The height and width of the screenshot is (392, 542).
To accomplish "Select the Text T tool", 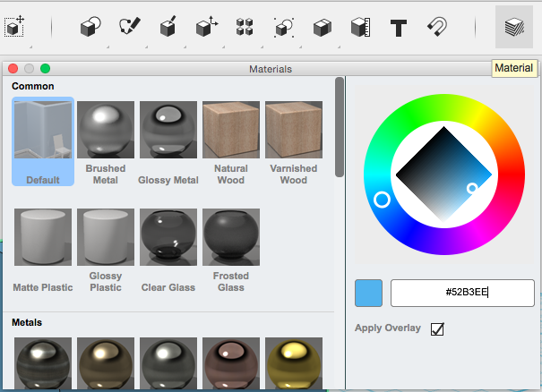I will click(x=398, y=28).
